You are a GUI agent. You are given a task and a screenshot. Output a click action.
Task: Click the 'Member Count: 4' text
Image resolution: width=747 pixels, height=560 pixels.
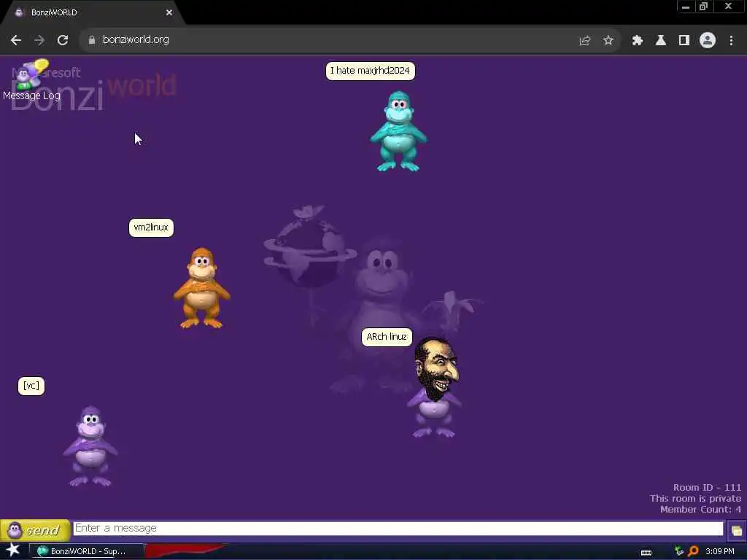[700, 510]
